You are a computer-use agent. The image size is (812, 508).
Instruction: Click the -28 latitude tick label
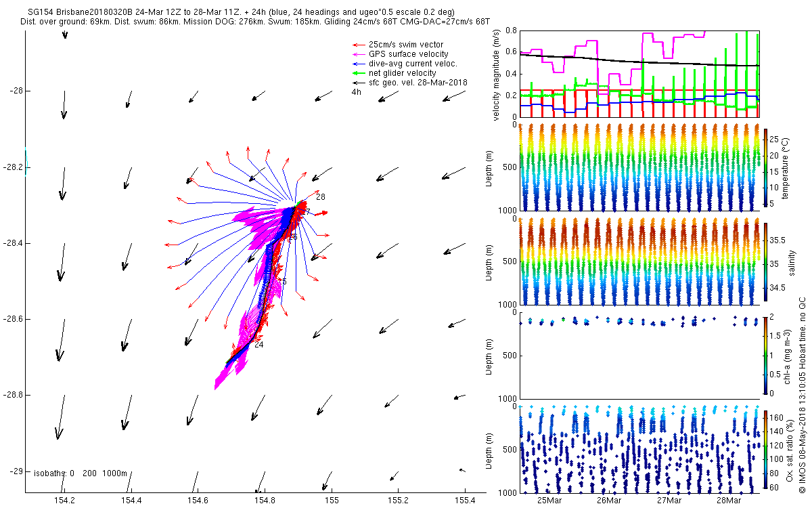pyautogui.click(x=16, y=91)
